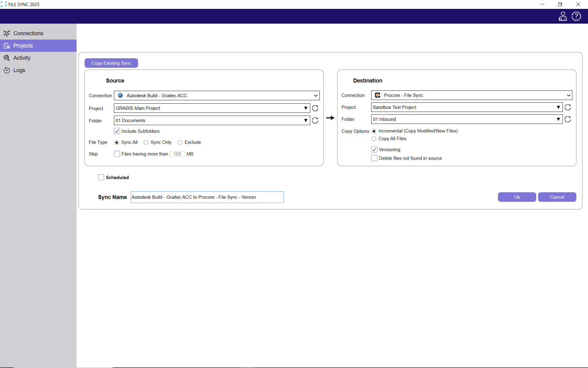Viewport: 588px width, 368px height.
Task: Uncheck Include Subfolders checkbox
Action: tap(117, 131)
